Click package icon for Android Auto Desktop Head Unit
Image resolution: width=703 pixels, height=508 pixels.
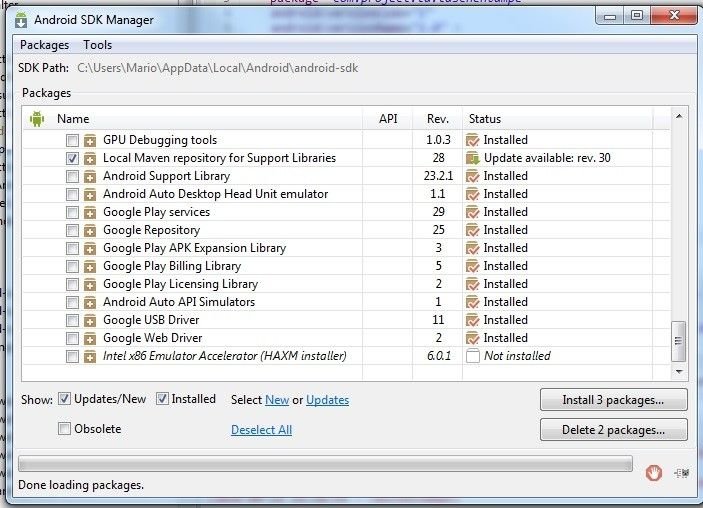[90, 194]
